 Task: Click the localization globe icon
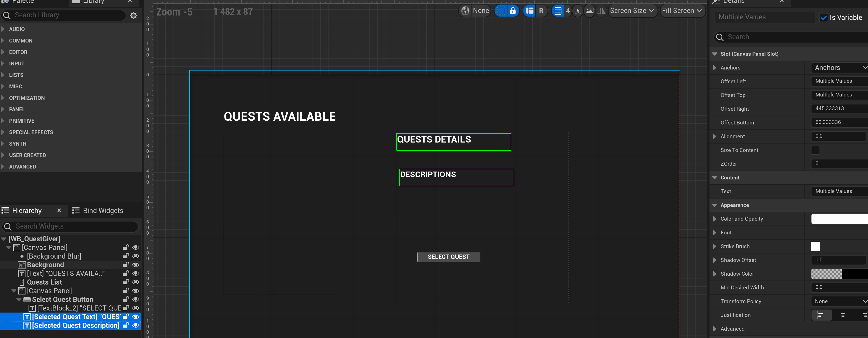(465, 11)
